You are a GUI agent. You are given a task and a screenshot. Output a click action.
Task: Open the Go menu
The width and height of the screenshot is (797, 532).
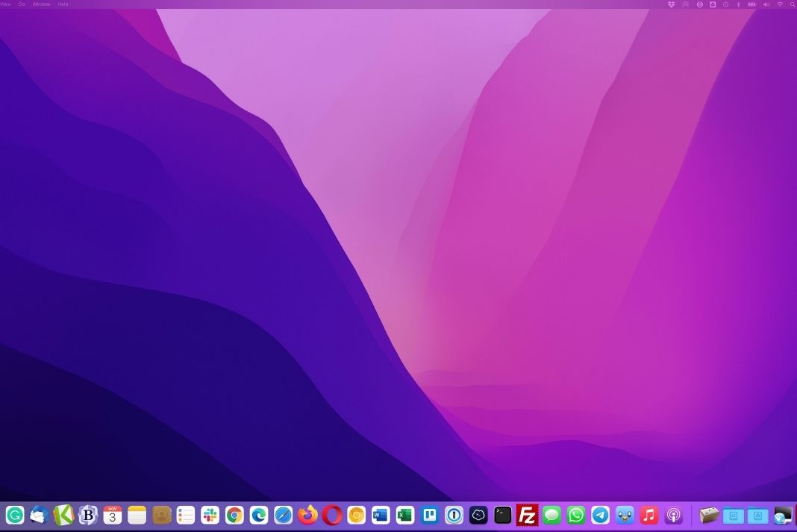tap(21, 4)
